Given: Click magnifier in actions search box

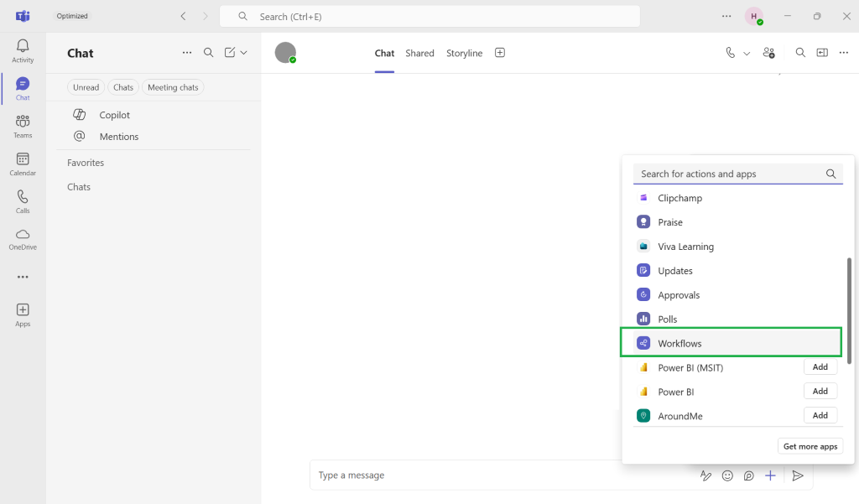Looking at the screenshot, I should 830,174.
